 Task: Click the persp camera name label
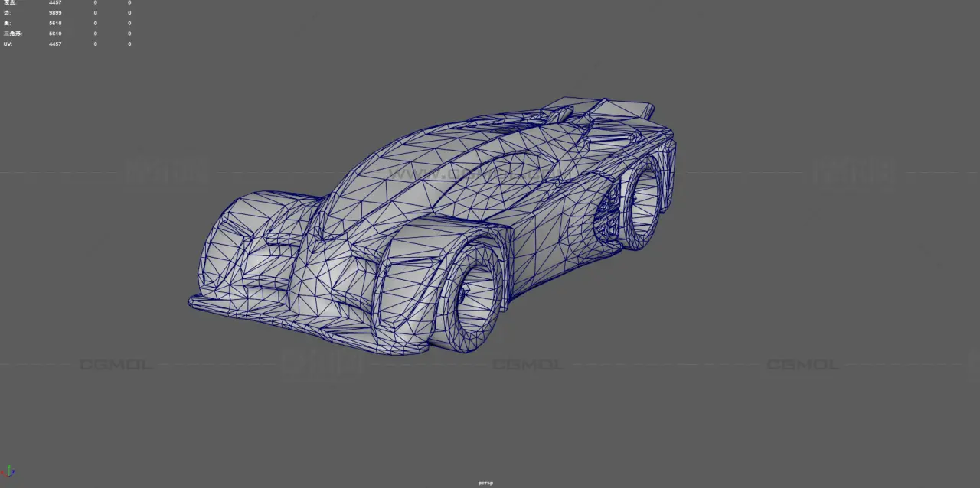point(485,483)
